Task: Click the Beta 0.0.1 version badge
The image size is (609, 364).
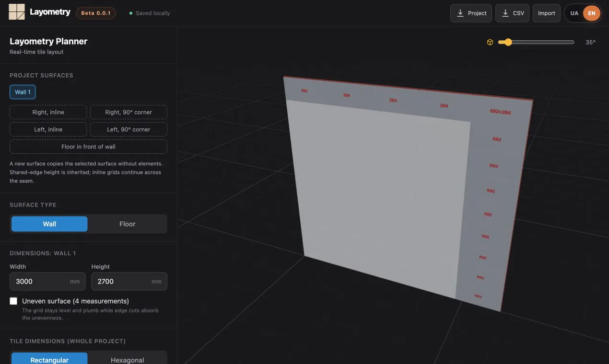Action: point(96,13)
